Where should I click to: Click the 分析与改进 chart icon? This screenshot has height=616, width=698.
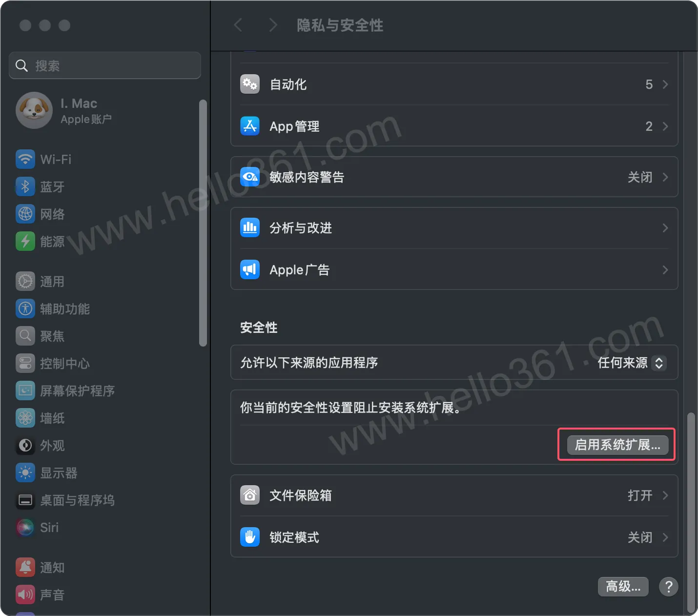250,228
